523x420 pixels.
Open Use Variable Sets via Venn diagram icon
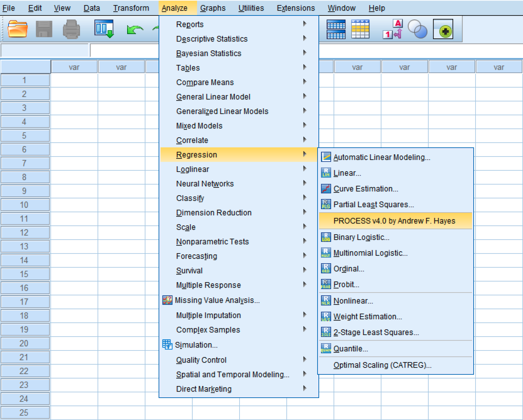416,29
